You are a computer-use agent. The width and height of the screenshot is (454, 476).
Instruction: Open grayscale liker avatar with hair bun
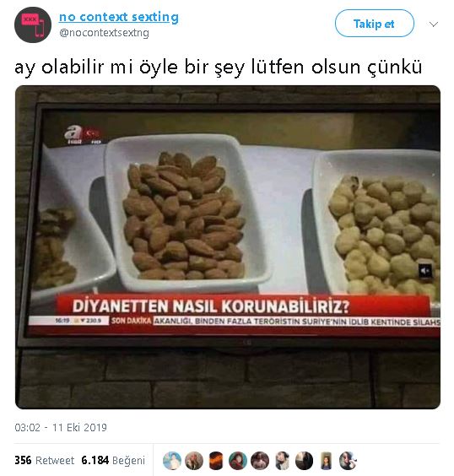[282, 461]
